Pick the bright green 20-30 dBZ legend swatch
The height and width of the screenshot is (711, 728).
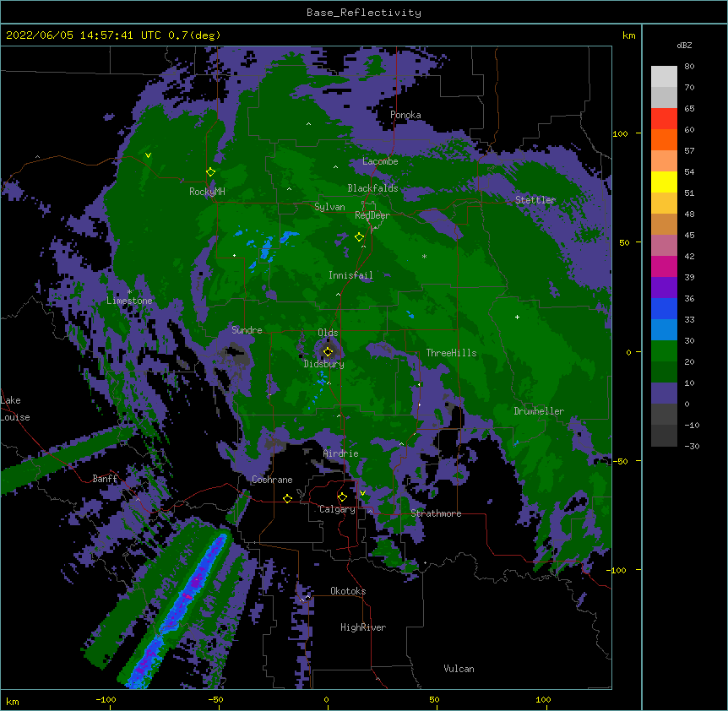click(x=664, y=351)
